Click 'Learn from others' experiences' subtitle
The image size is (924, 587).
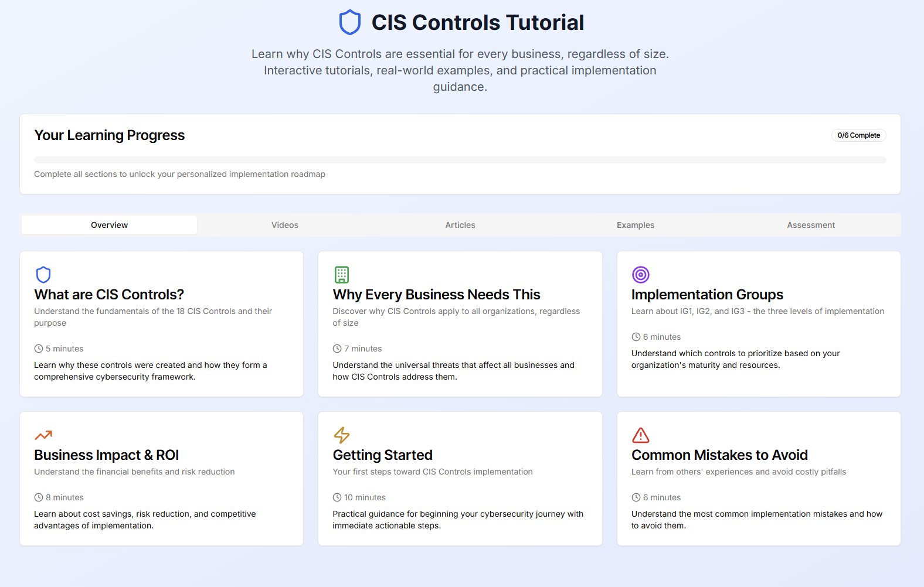click(x=739, y=472)
